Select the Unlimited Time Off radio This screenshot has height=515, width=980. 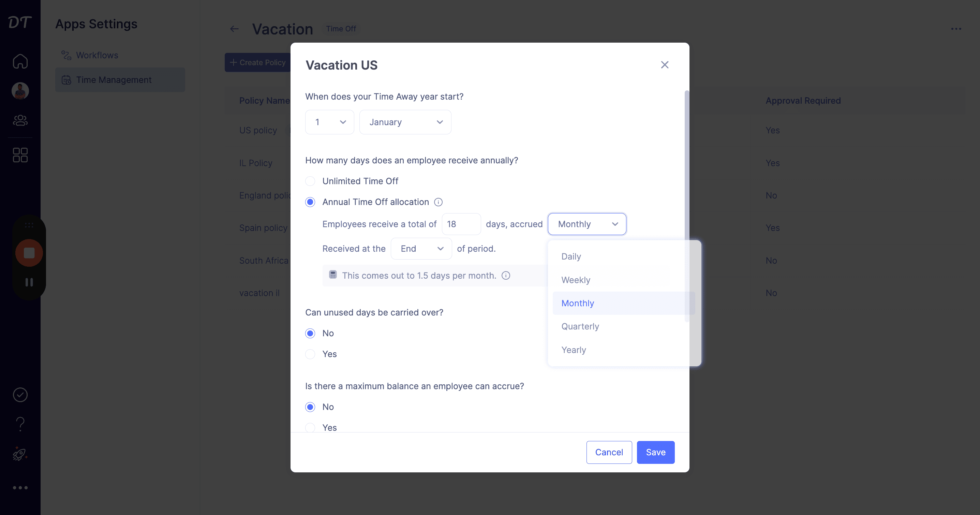(x=310, y=181)
